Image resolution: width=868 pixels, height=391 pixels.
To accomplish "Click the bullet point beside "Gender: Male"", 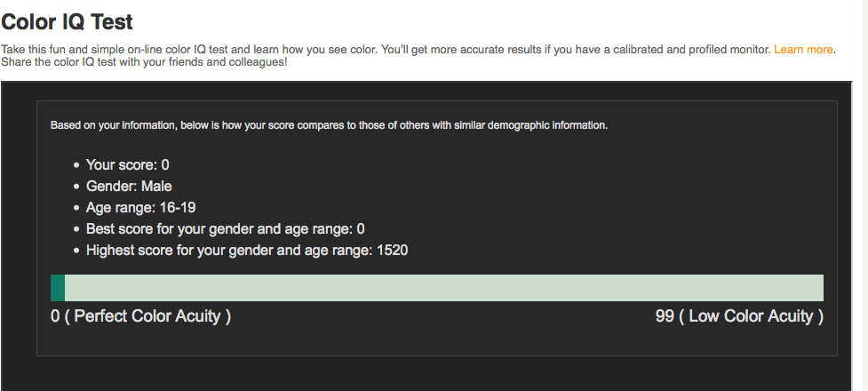I will coord(76,188).
